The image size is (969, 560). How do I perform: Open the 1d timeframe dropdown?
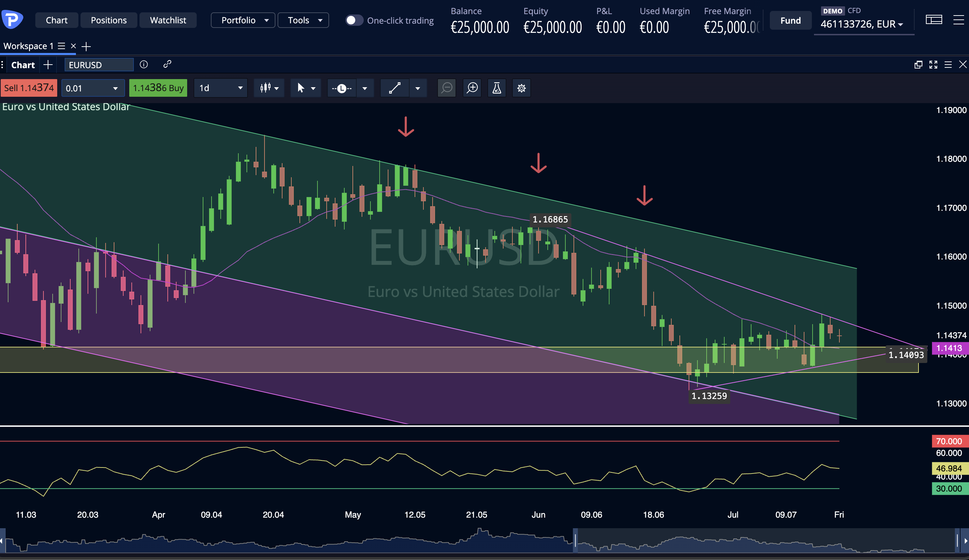click(221, 88)
